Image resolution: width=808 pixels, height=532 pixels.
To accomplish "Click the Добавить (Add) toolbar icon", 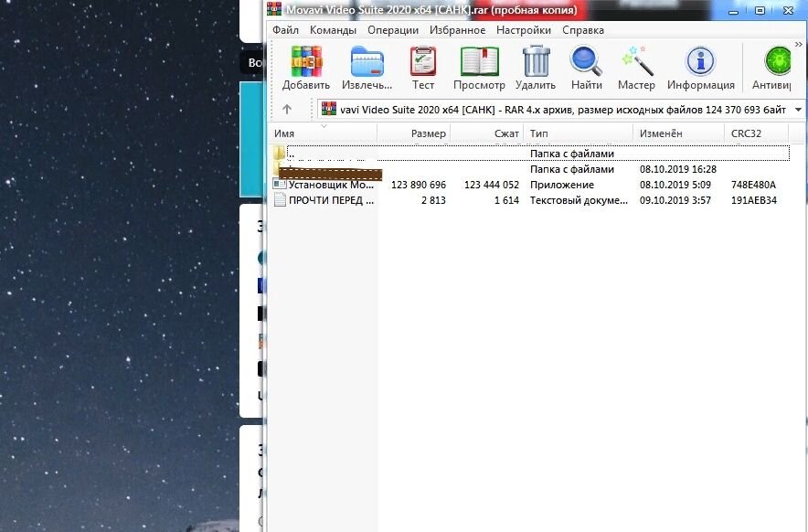I will (306, 61).
